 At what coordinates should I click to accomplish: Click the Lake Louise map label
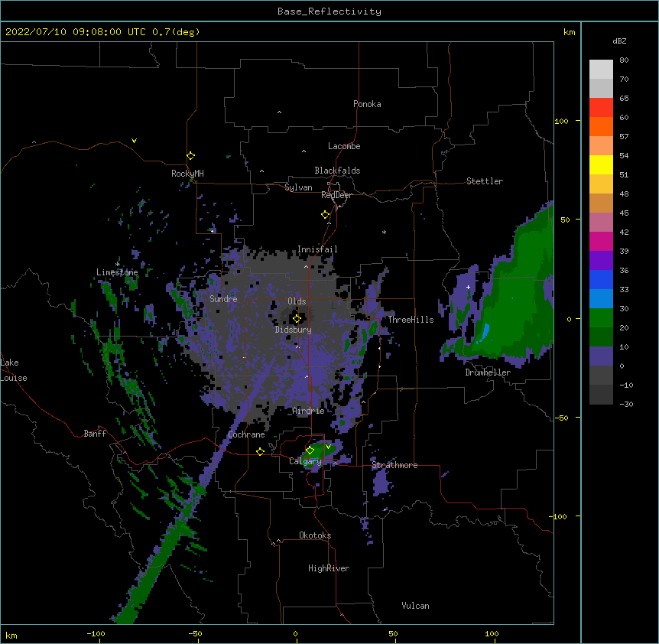click(x=14, y=370)
